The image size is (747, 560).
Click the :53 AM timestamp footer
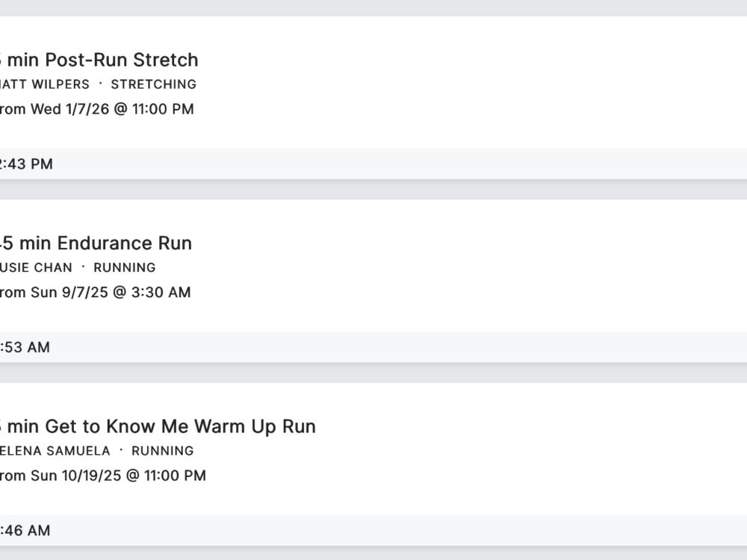pos(25,347)
